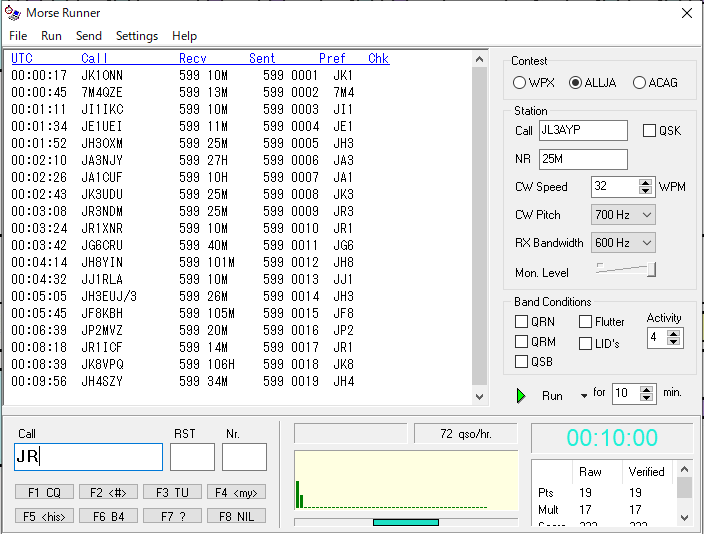This screenshot has height=534, width=704.
Task: Click the F2 <#> button
Action: pos(108,492)
